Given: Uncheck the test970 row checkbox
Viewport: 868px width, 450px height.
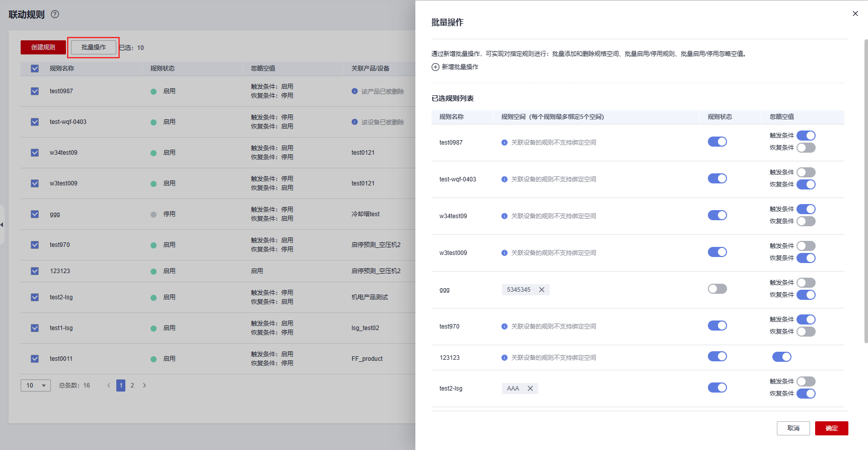Looking at the screenshot, I should [35, 245].
